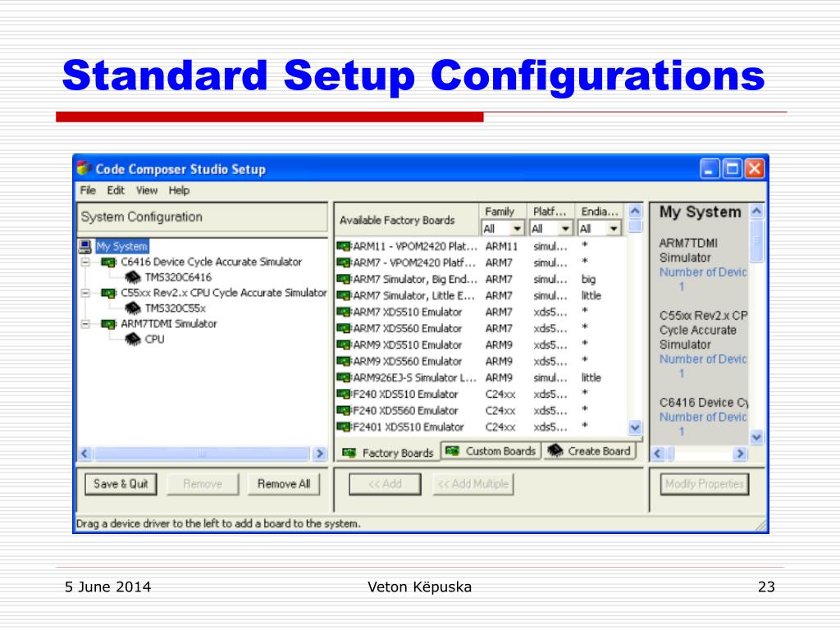840x630 pixels.
Task: Switch to the Custom Boards tab
Action: pyautogui.click(x=491, y=451)
